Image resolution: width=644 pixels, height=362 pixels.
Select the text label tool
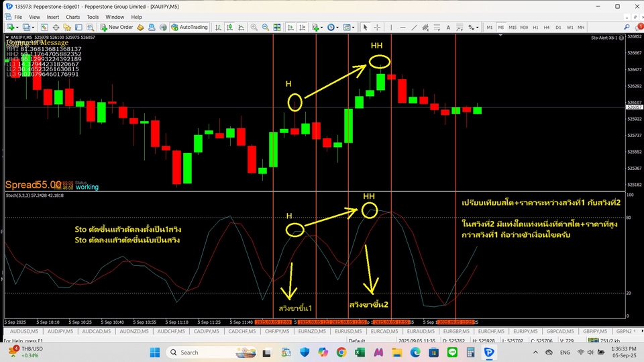[447, 27]
